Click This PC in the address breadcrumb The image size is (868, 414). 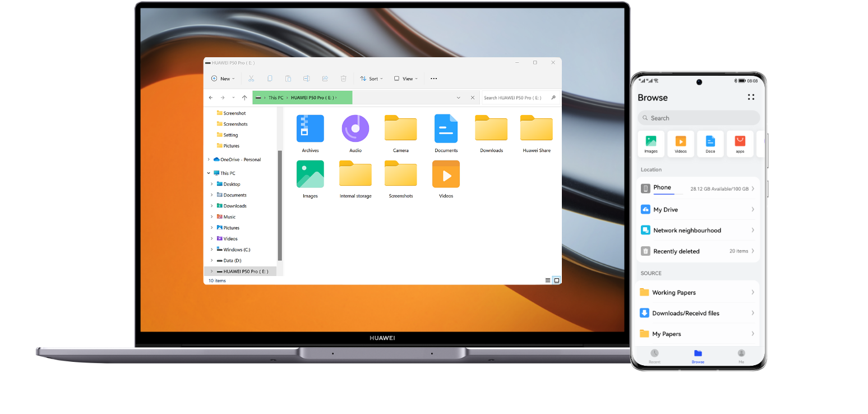(276, 98)
